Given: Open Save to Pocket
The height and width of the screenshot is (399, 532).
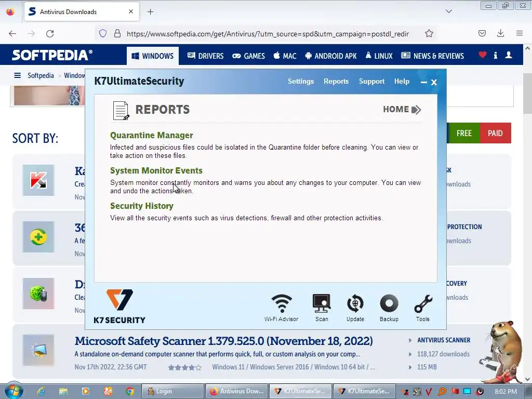Looking at the screenshot, I should [x=482, y=33].
